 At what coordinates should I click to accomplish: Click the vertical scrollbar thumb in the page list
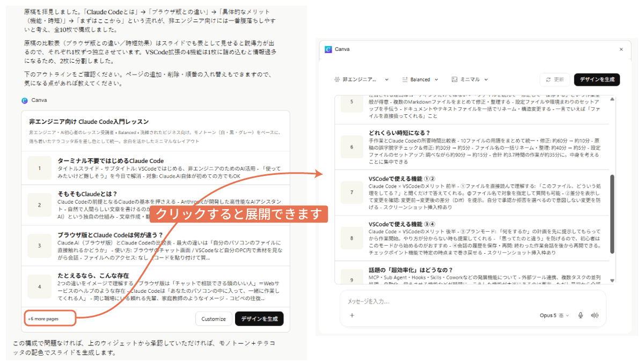[x=612, y=215]
